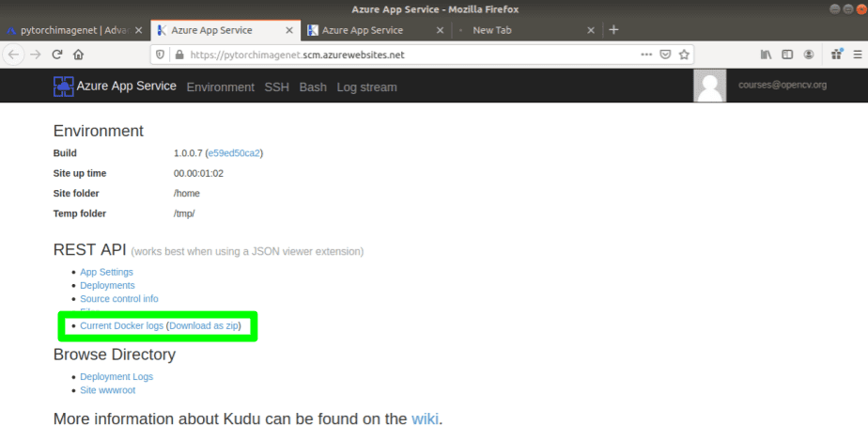Click the Temp folder value /tmp/

point(184,213)
